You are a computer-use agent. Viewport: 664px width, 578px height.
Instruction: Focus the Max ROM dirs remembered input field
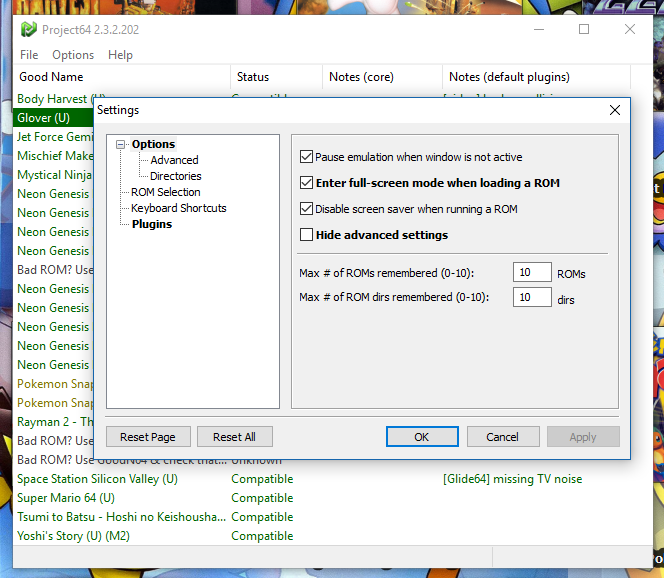pos(532,297)
